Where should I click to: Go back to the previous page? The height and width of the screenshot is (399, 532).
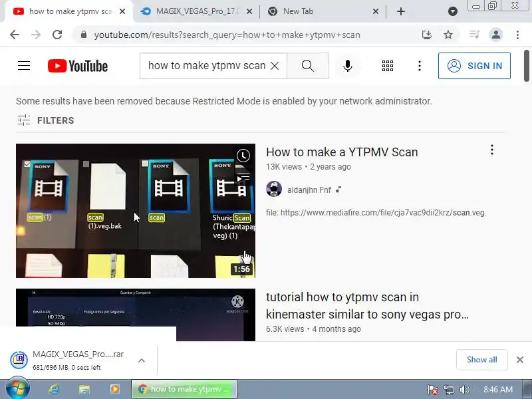pos(15,35)
